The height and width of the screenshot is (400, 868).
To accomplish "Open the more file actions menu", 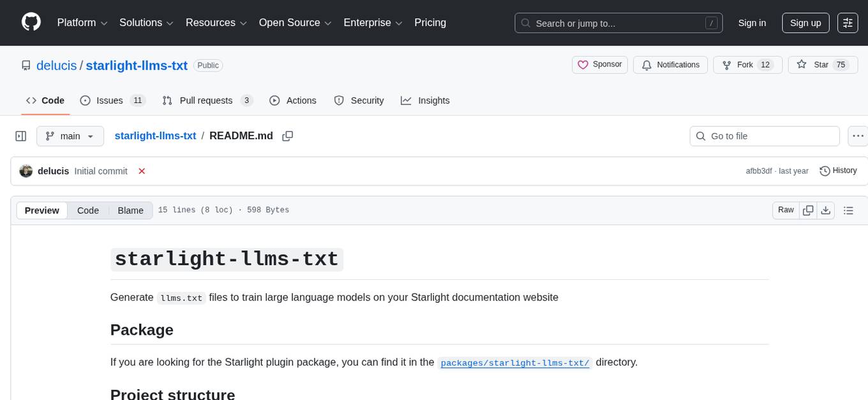I will pos(858,135).
